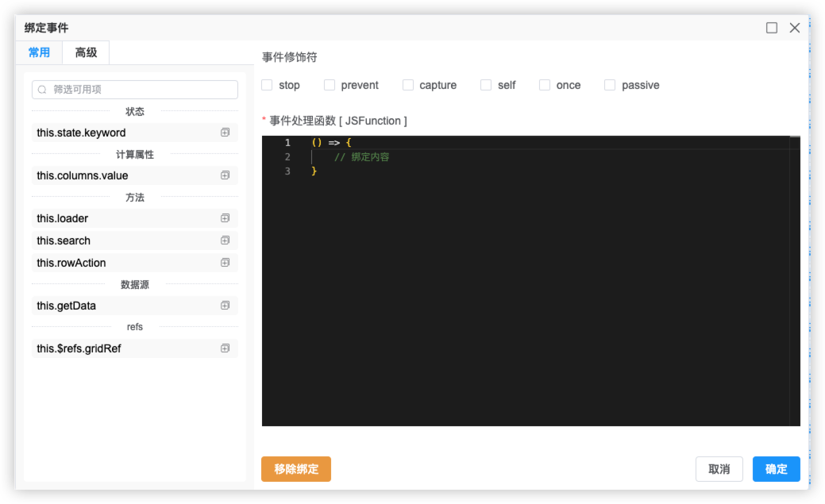Click the closing brace on line 3

(314, 171)
